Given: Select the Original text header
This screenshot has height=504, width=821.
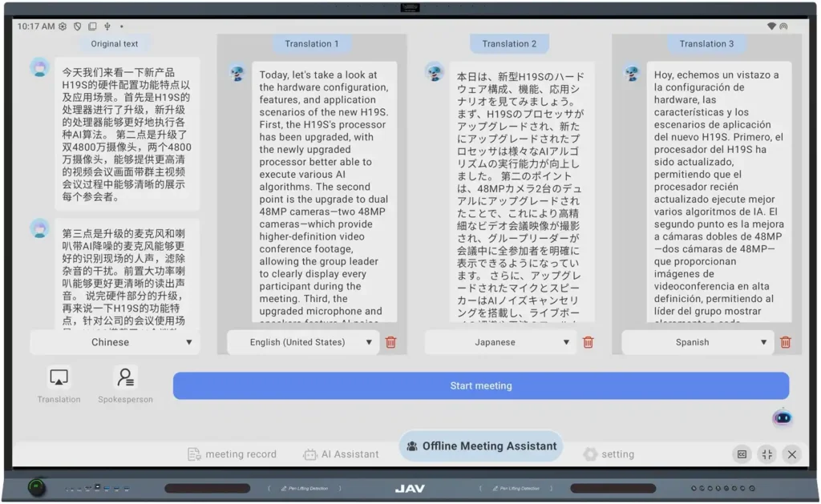Looking at the screenshot, I should click(x=114, y=44).
